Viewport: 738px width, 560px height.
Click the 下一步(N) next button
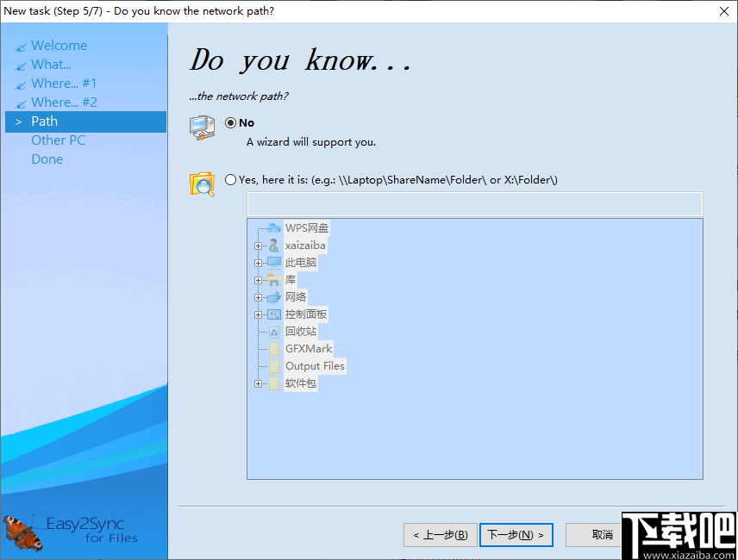tap(516, 534)
